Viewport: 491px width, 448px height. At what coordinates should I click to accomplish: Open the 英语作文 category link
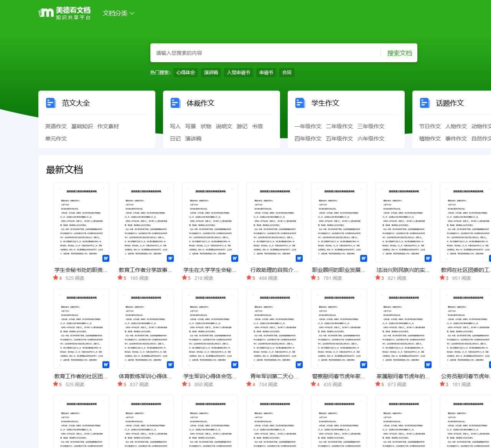tap(56, 126)
